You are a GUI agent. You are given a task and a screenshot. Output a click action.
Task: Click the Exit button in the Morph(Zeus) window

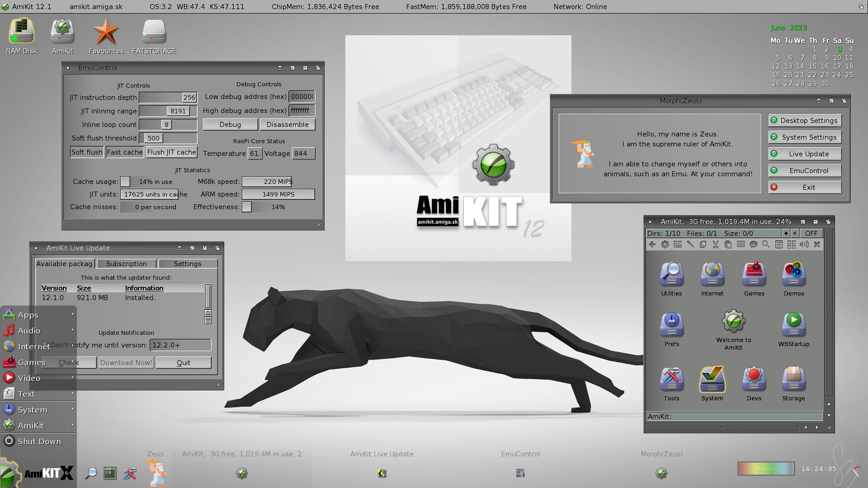[805, 187]
